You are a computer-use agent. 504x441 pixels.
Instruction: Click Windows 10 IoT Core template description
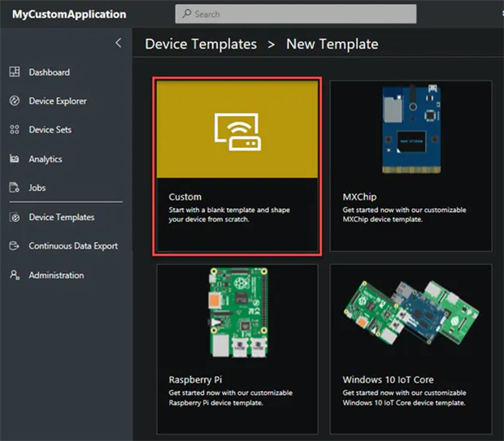(x=404, y=398)
